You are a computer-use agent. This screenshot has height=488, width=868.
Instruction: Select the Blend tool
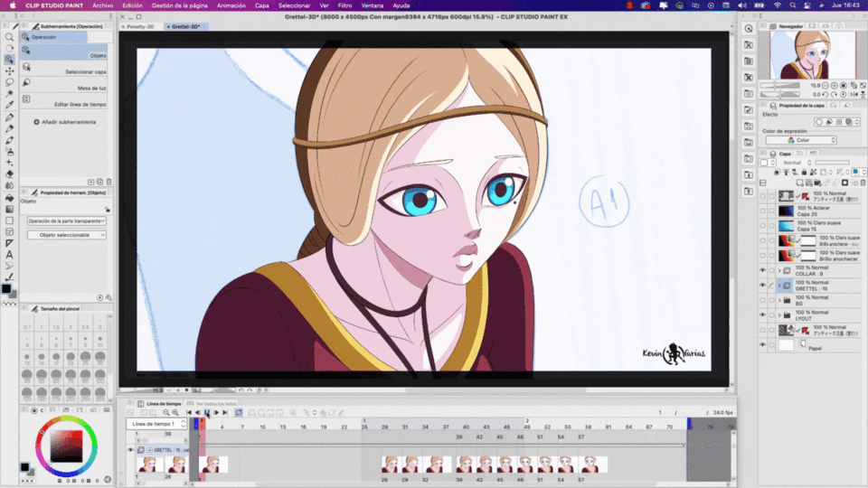coord(9,186)
